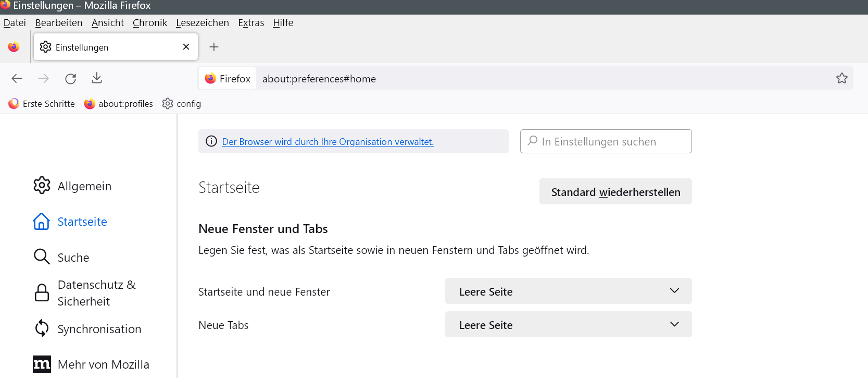Open the Extras menu

251,23
